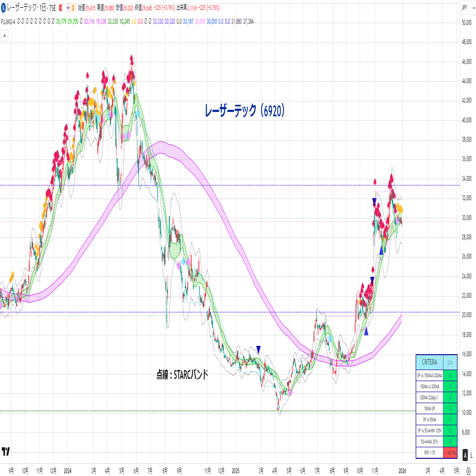Click the blue down triangle marker near March 2025
The height and width of the screenshot is (476, 476).
click(x=258, y=349)
